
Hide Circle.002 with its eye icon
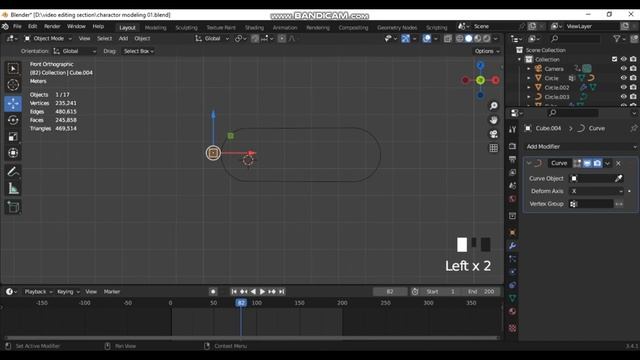point(623,87)
